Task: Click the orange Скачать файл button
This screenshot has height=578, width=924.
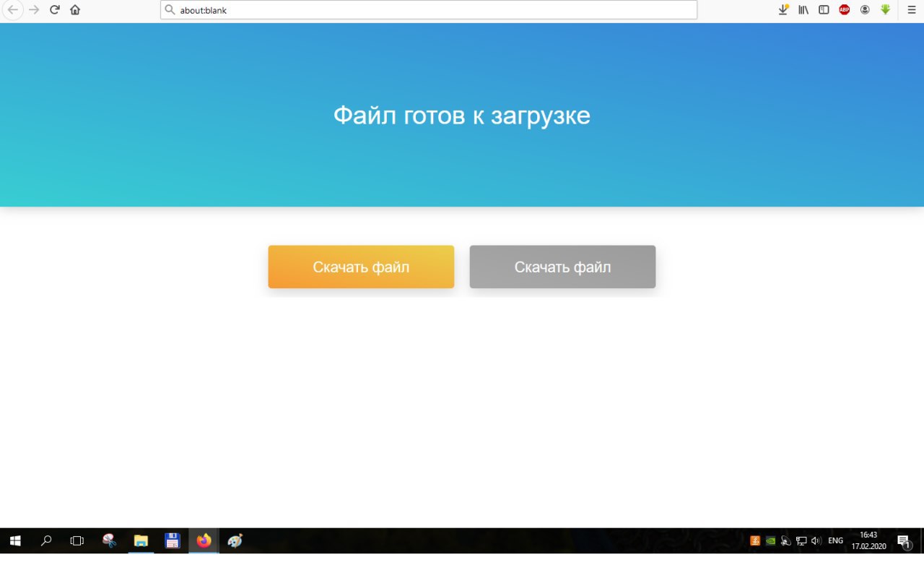Action: tap(361, 267)
